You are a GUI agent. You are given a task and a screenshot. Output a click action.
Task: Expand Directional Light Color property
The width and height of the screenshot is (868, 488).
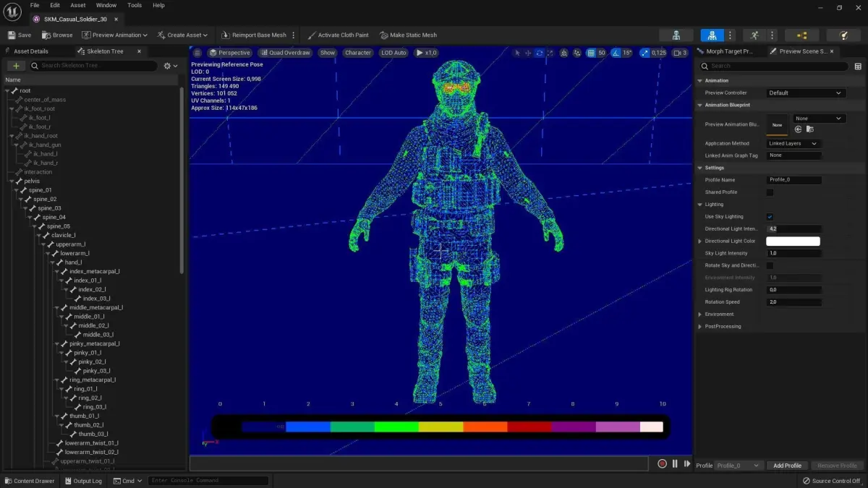click(x=699, y=241)
